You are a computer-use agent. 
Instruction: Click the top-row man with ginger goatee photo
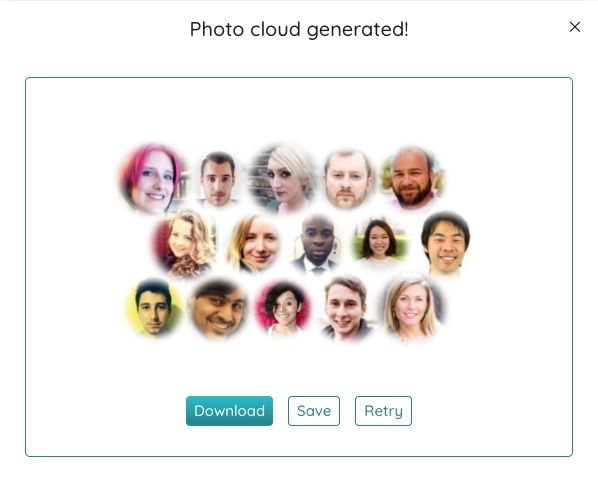[x=347, y=178]
